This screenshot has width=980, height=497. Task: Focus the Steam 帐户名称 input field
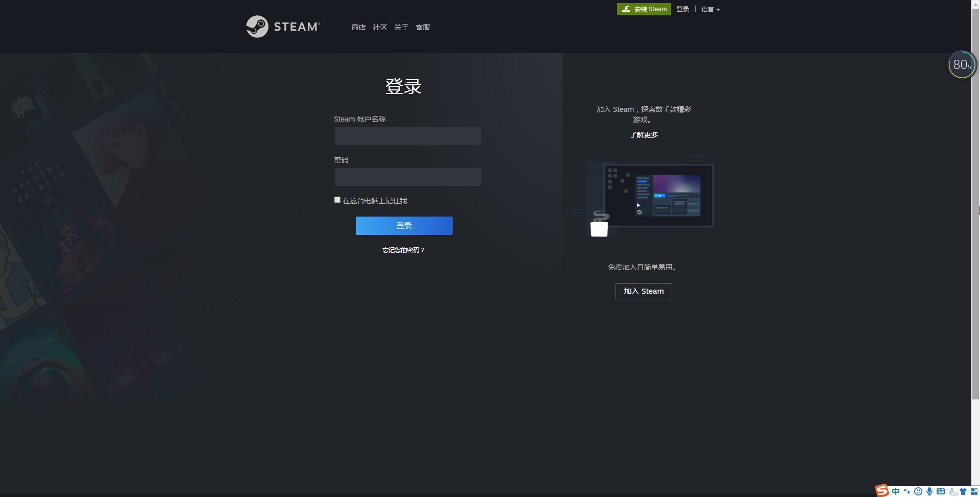(407, 136)
